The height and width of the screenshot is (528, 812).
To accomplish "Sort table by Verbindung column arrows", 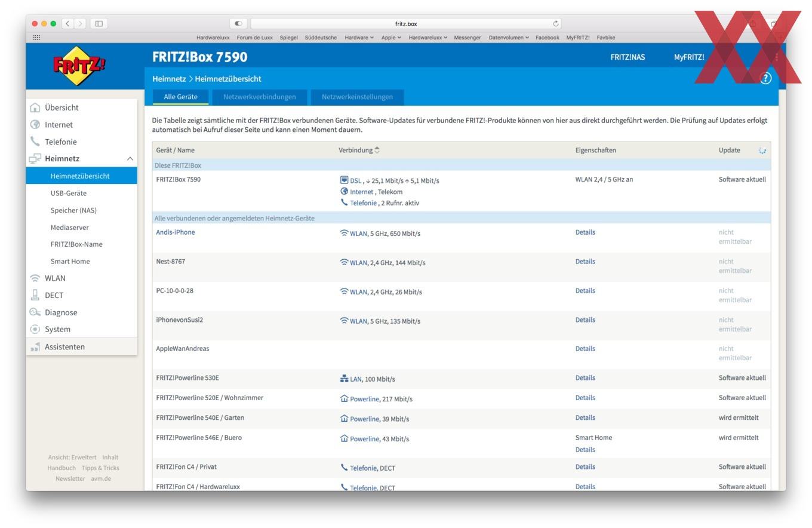I will tap(377, 151).
